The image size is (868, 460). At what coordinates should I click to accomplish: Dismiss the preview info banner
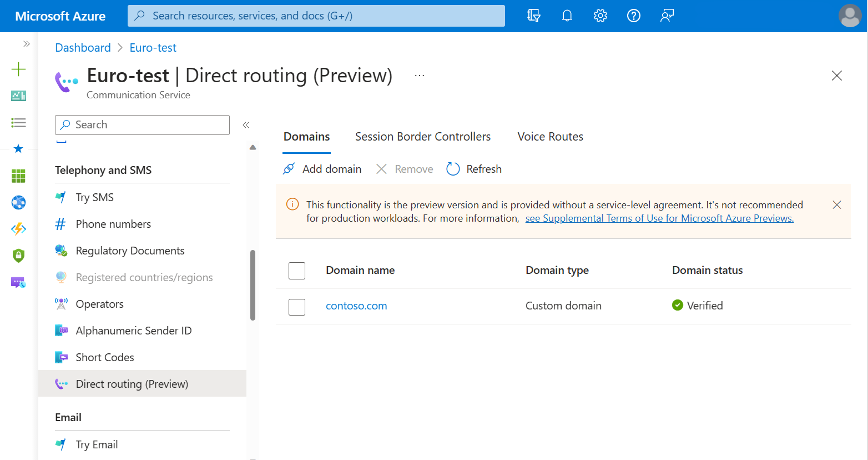[837, 205]
